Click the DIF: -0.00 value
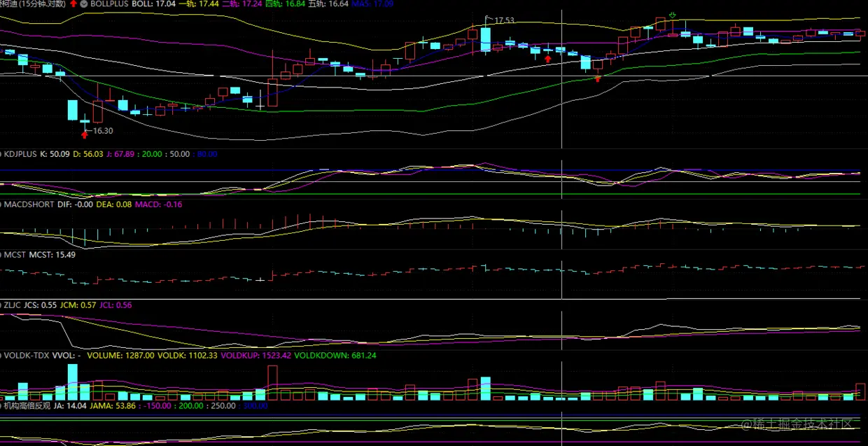Image resolution: width=868 pixels, height=446 pixels. (x=73, y=204)
